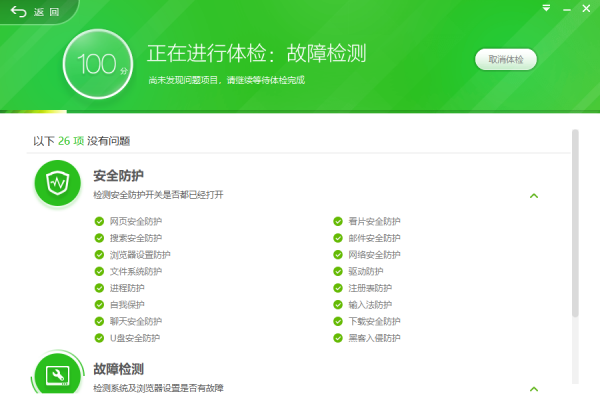Click the 检测安全防护开关是否都已经打开 description
This screenshot has width=600, height=400.
(158, 195)
